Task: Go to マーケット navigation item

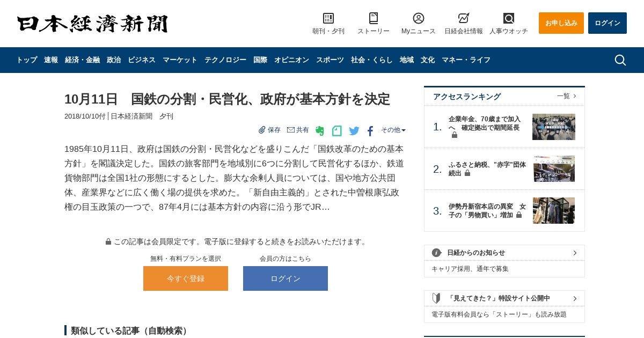Action: 180,60
